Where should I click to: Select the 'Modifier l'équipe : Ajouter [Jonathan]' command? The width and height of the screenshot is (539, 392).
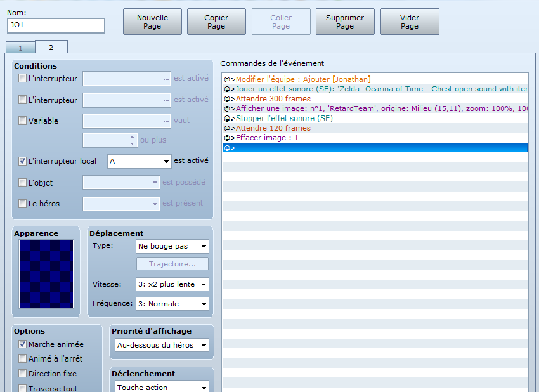(375, 79)
